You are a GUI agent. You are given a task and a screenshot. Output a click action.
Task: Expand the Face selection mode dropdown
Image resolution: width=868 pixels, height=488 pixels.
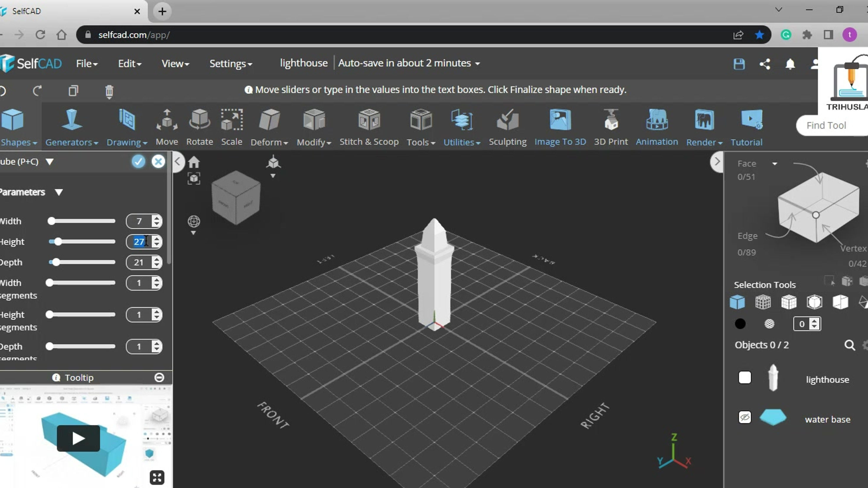[x=775, y=164]
